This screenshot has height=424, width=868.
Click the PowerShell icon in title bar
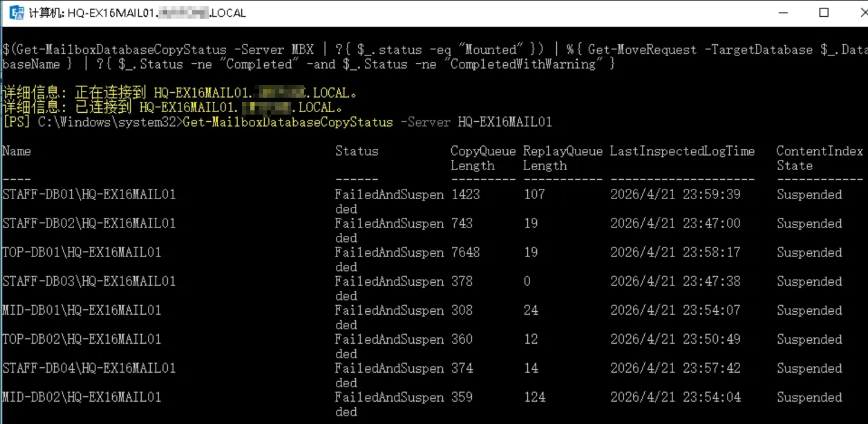[16, 13]
